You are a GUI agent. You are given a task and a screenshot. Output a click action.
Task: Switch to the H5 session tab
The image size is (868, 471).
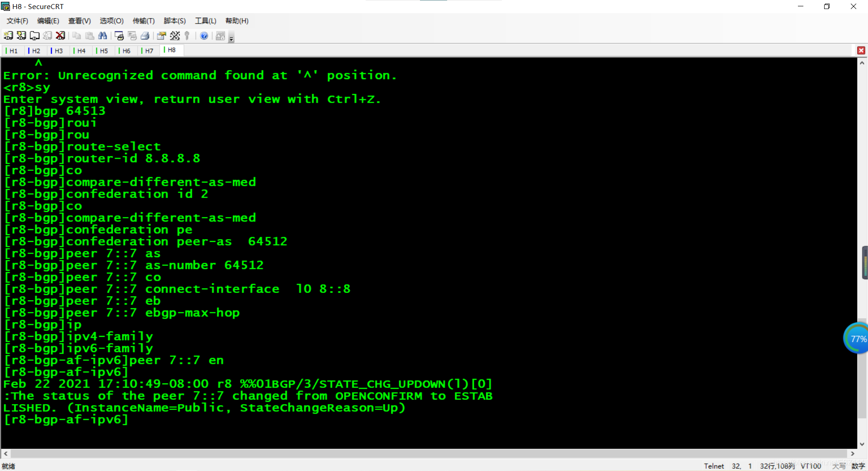pos(102,51)
